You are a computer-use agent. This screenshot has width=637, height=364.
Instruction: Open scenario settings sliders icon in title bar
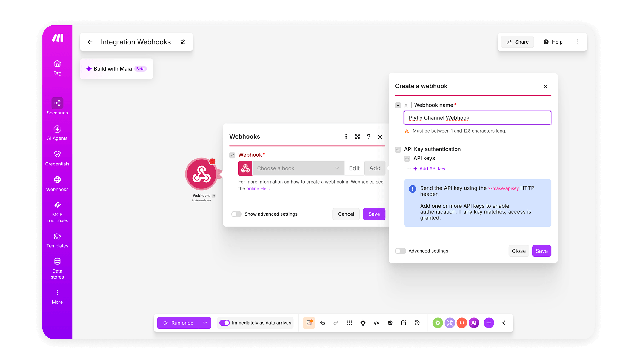coord(183,42)
